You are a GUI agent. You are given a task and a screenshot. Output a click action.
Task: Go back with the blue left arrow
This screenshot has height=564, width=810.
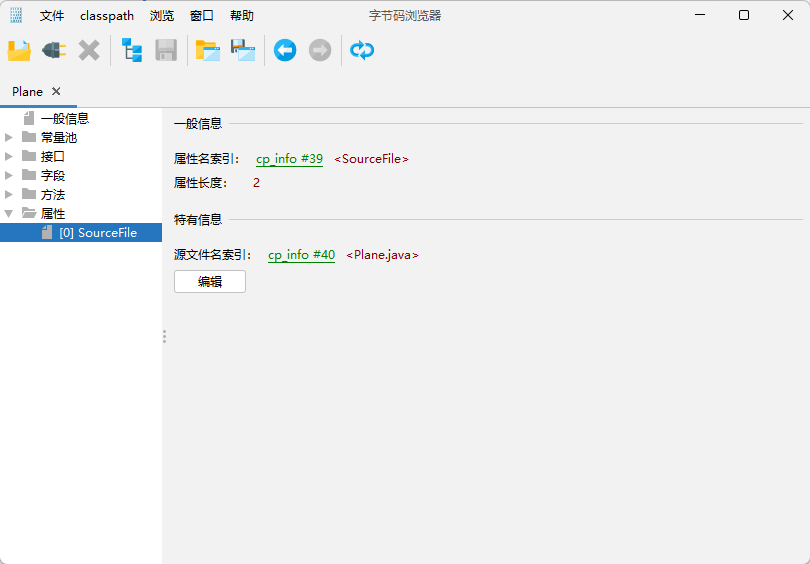pos(285,50)
